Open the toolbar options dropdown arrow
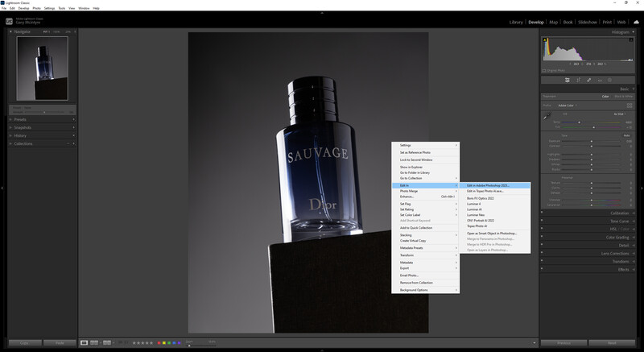Image resolution: width=644 pixels, height=352 pixels. point(534,342)
